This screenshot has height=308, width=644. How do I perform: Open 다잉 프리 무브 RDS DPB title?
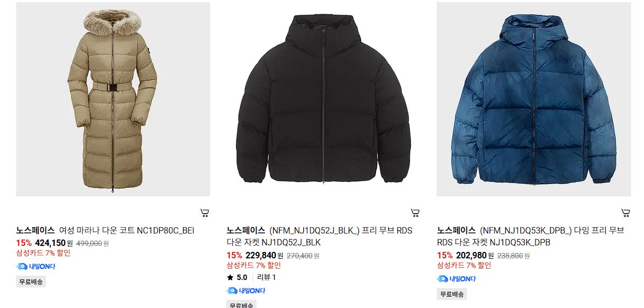(x=530, y=236)
